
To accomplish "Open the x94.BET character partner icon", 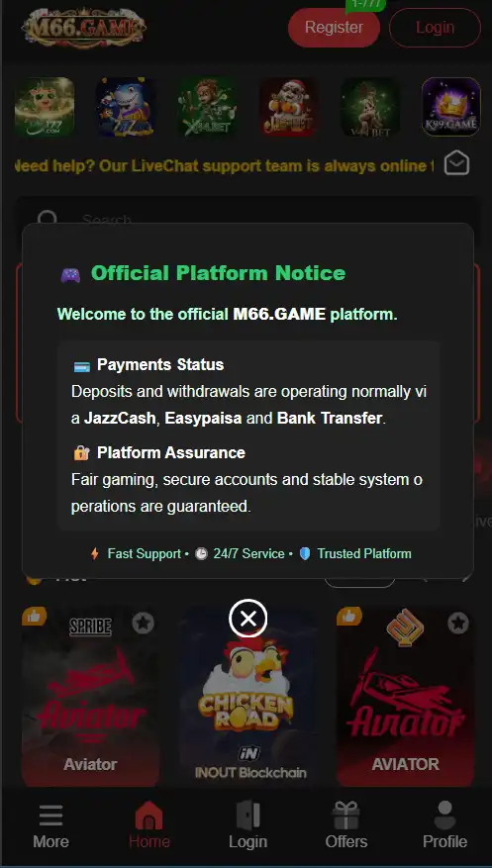I will pyautogui.click(x=207, y=106).
